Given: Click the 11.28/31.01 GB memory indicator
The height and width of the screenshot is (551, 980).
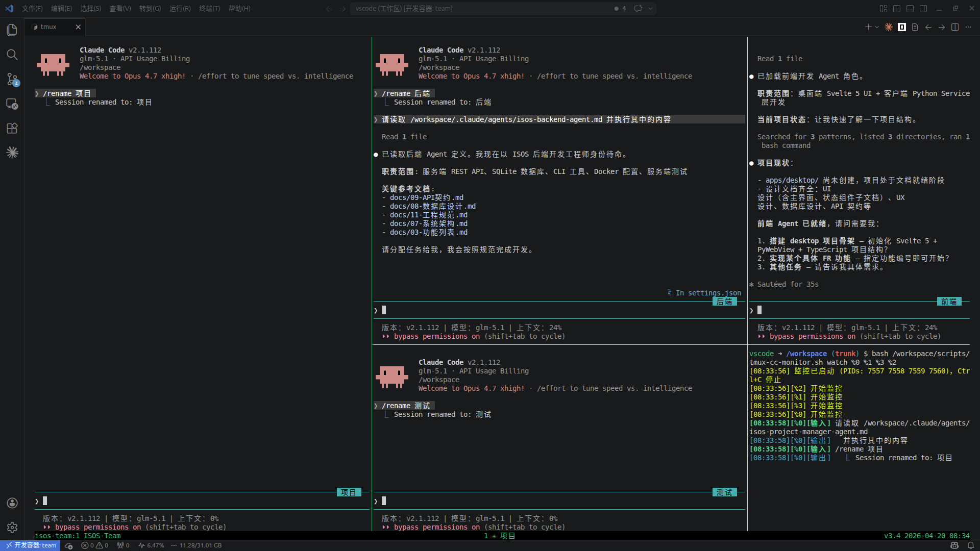Looking at the screenshot, I should click(197, 545).
